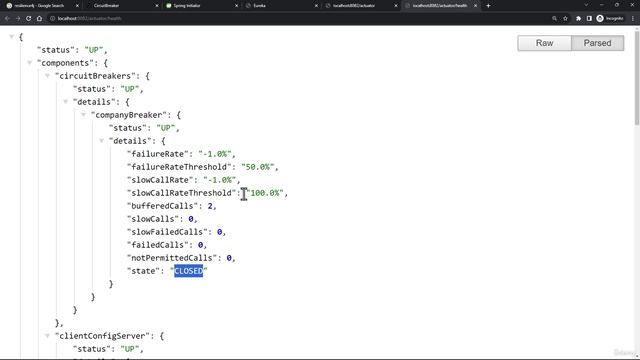640x360 pixels.
Task: Reload the current page
Action: pos(29,18)
